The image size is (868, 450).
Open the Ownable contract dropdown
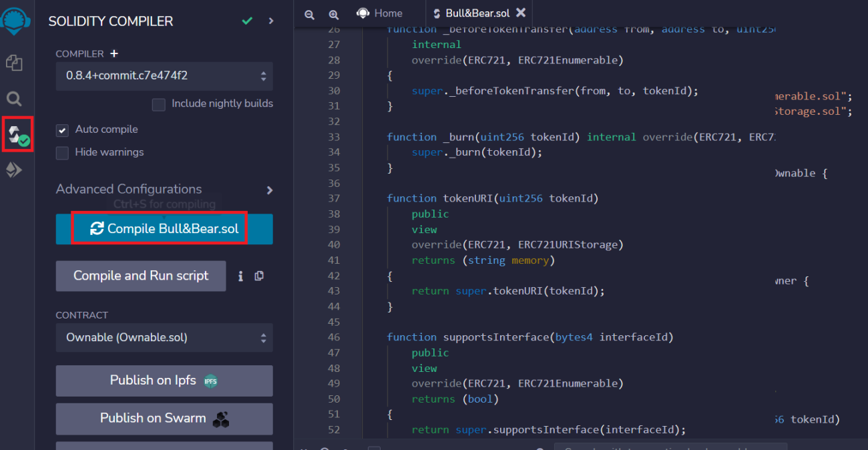(164, 338)
